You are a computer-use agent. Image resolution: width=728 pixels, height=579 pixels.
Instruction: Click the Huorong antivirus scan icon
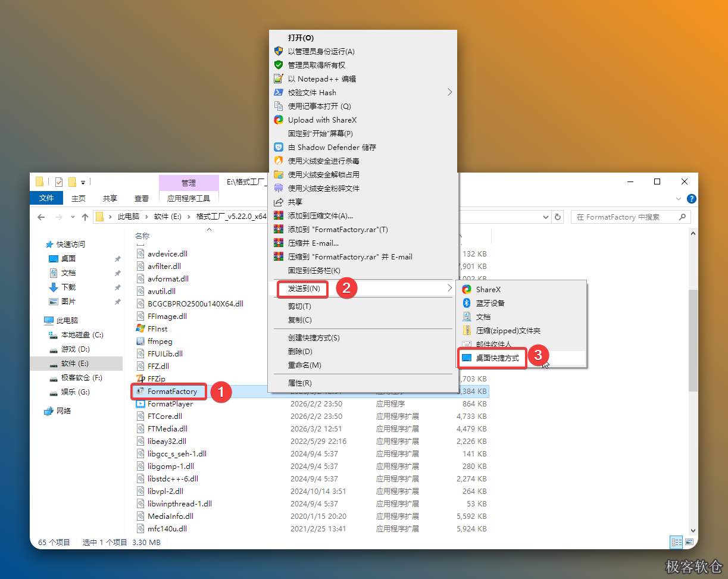(278, 161)
